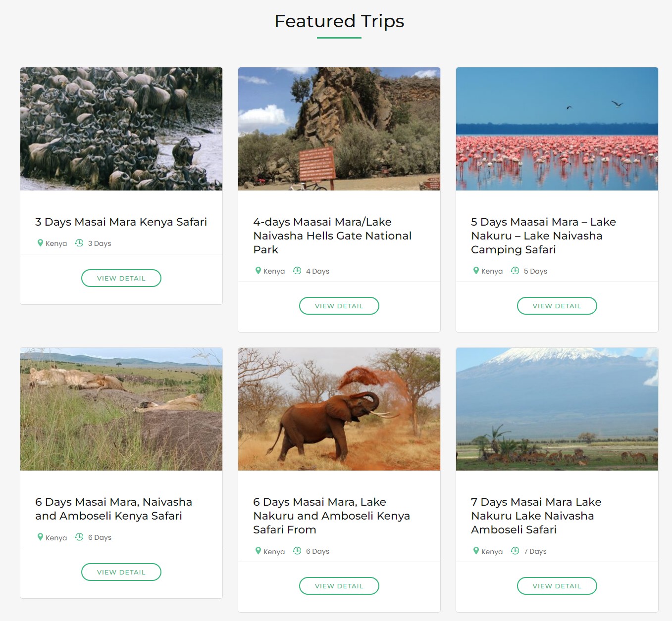Viewport: 672px width, 621px height.
Task: Open 5 Days Maasai Mara Camping Safari title
Action: 543,236
